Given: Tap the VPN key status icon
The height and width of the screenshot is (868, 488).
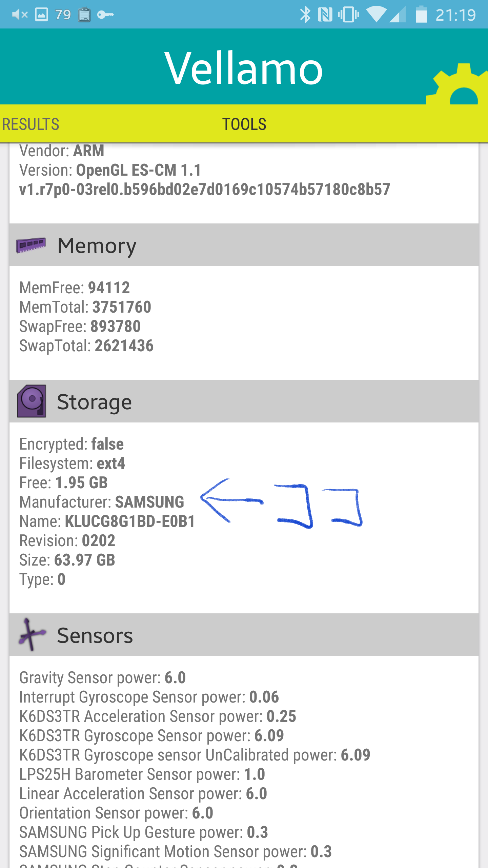Looking at the screenshot, I should [105, 15].
